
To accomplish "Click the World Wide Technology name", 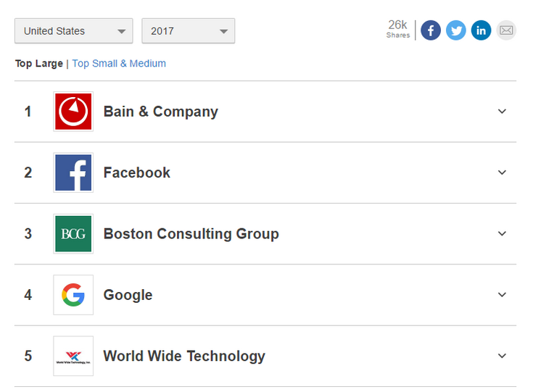I will point(184,356).
